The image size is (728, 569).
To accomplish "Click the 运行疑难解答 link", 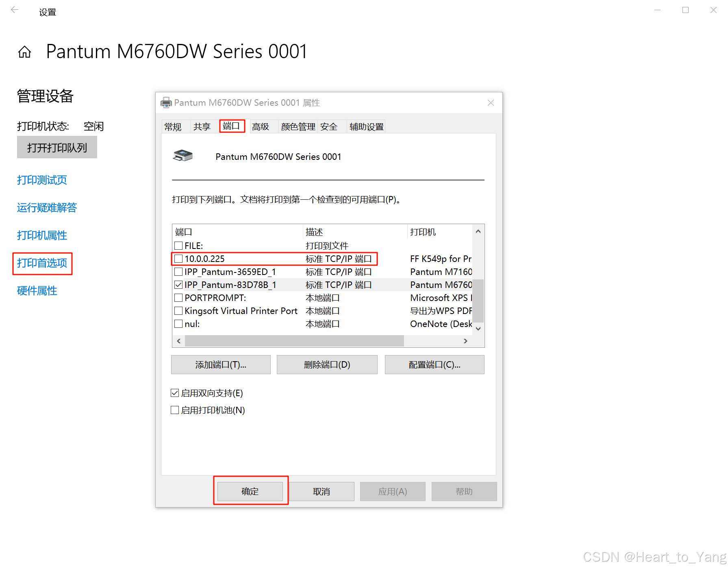I will click(x=47, y=208).
